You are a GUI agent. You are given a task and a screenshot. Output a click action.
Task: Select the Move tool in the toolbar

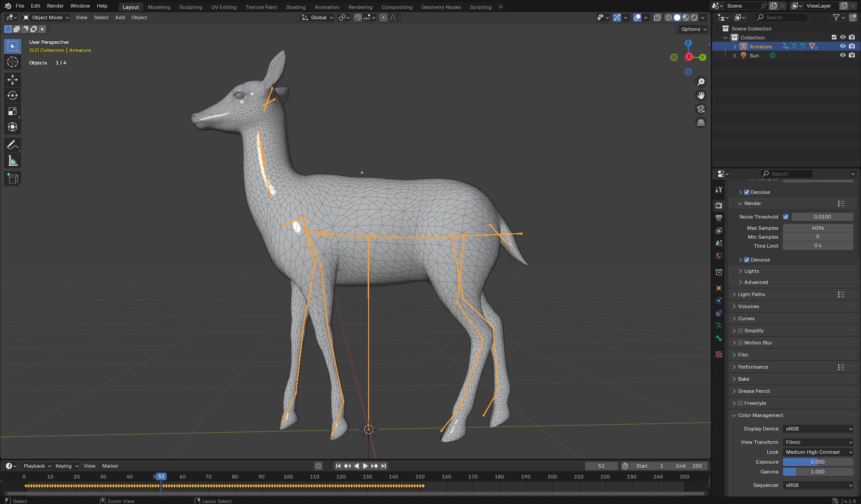pos(13,80)
